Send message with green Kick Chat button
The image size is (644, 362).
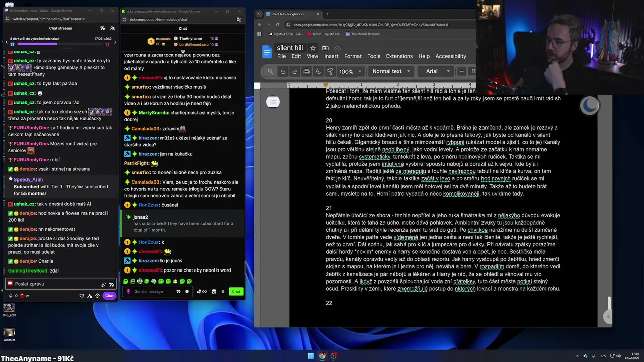(x=236, y=291)
